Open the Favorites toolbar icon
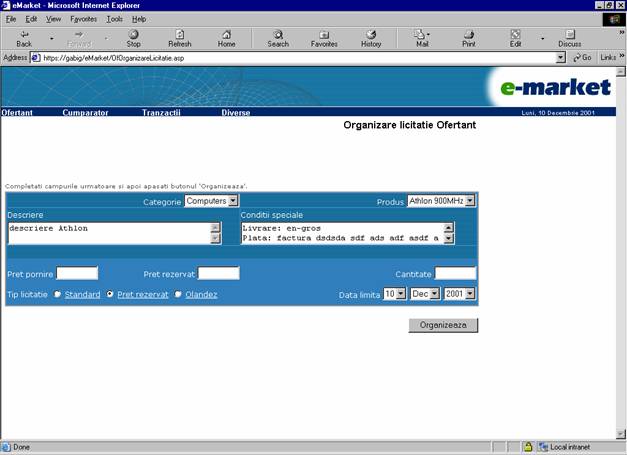627x455 pixels. click(324, 35)
